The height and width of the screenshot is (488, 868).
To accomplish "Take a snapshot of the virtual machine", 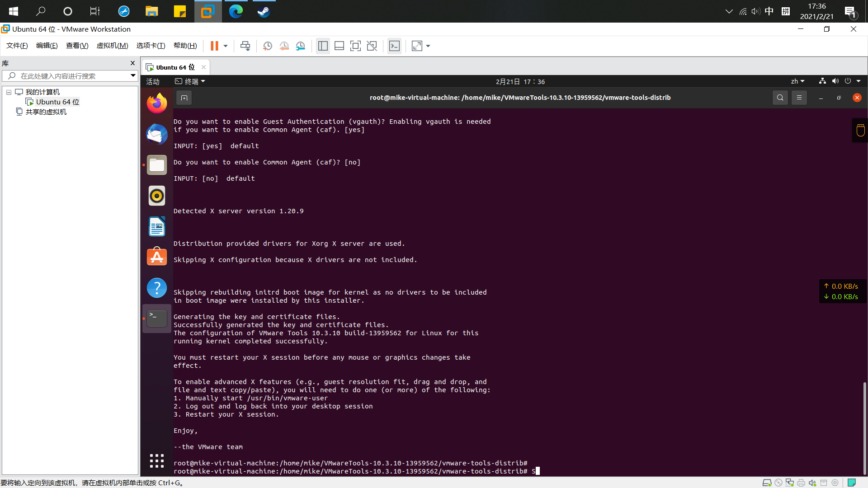I will 268,46.
